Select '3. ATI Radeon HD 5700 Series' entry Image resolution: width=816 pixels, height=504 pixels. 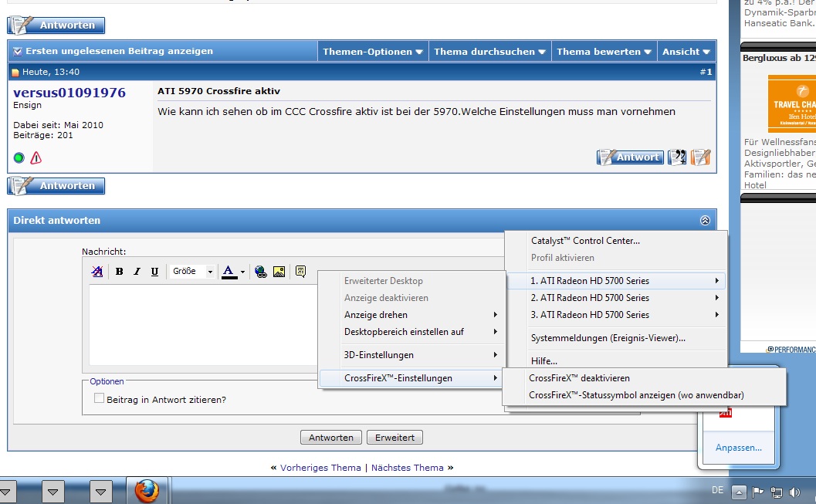point(616,315)
